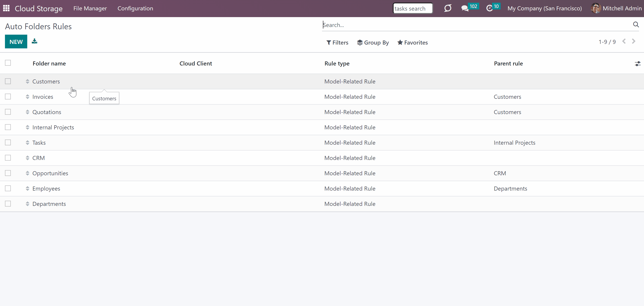Viewport: 644px width, 306px height.
Task: Check the Tasks row checkbox
Action: tap(8, 142)
